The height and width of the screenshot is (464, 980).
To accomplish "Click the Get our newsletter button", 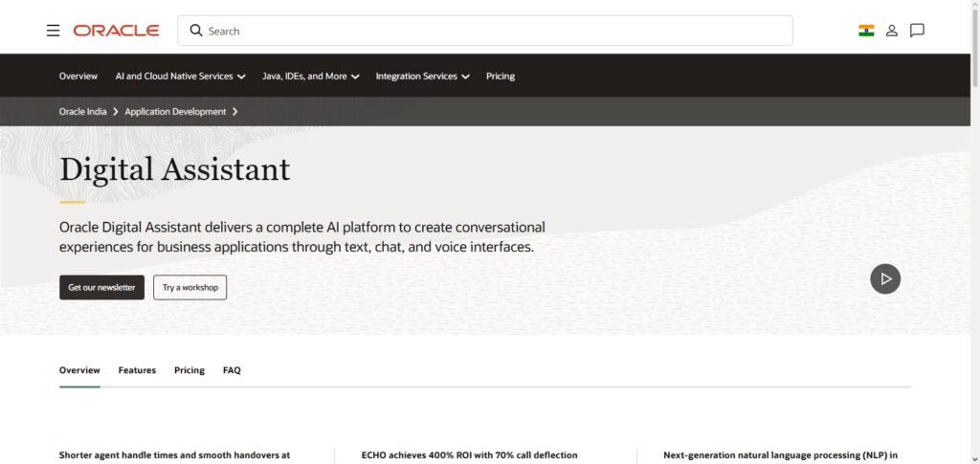I will coord(101,287).
